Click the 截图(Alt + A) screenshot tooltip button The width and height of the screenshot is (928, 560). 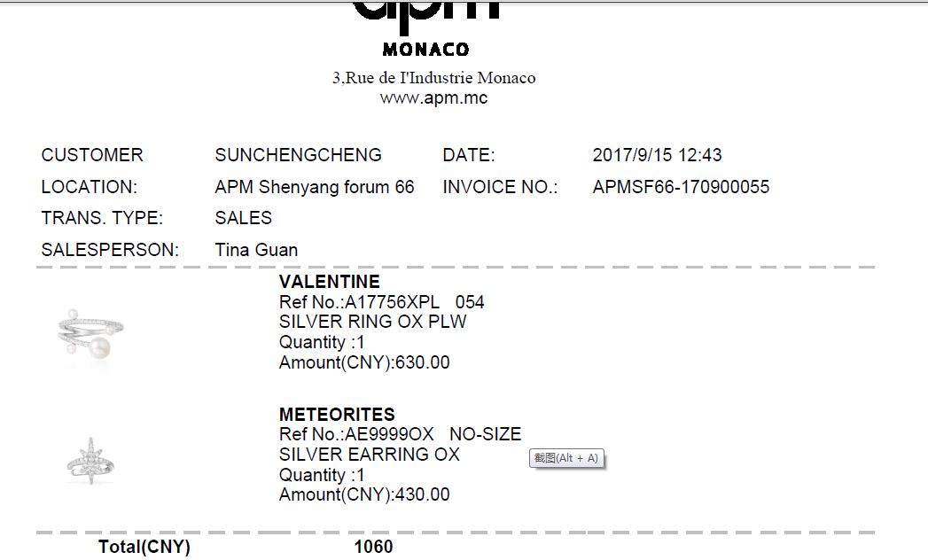[x=566, y=458]
